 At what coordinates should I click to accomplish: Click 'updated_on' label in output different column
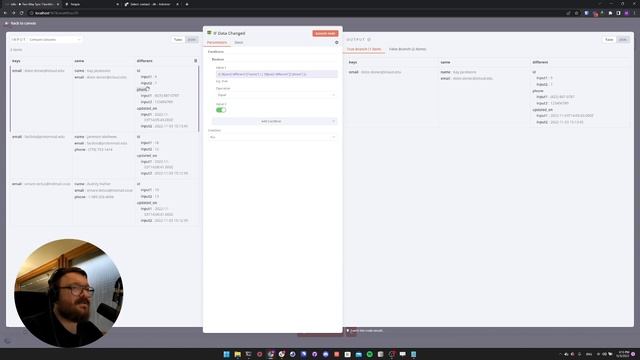pyautogui.click(x=542, y=110)
